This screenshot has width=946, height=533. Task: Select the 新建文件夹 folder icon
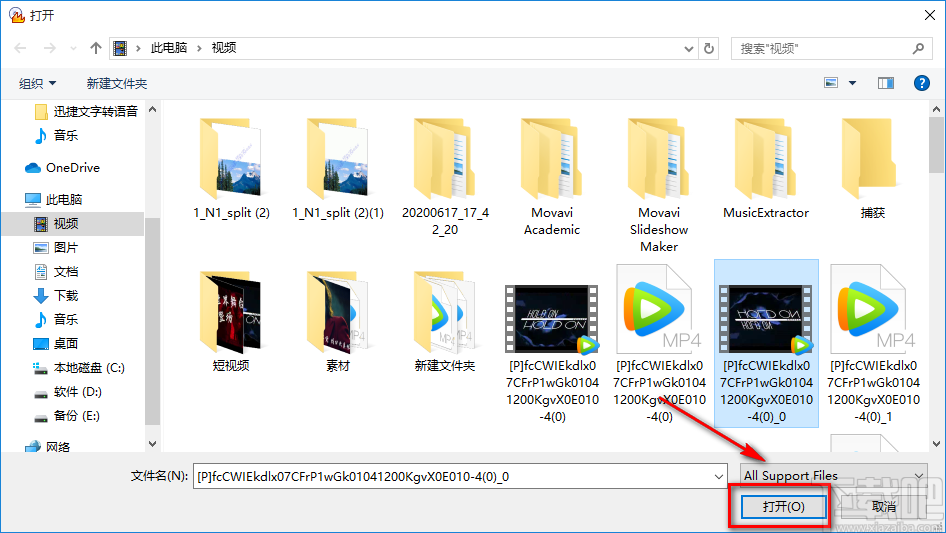445,312
